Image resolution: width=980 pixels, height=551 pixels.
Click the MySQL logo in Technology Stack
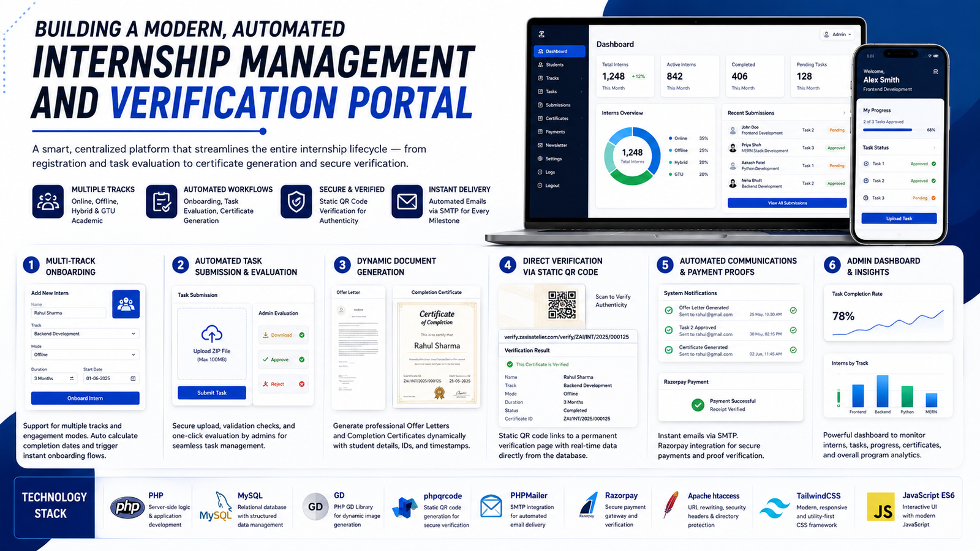pos(216,507)
